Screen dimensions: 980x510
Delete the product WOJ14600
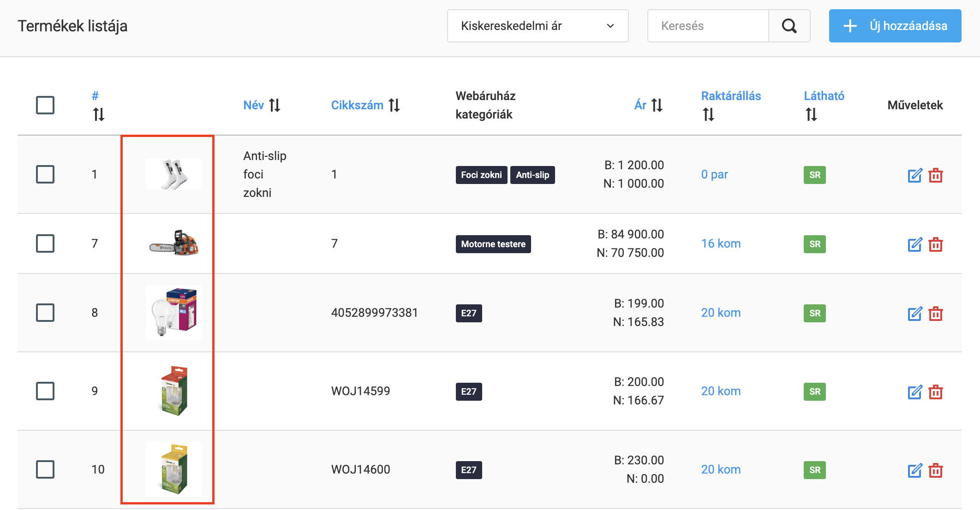(x=936, y=470)
